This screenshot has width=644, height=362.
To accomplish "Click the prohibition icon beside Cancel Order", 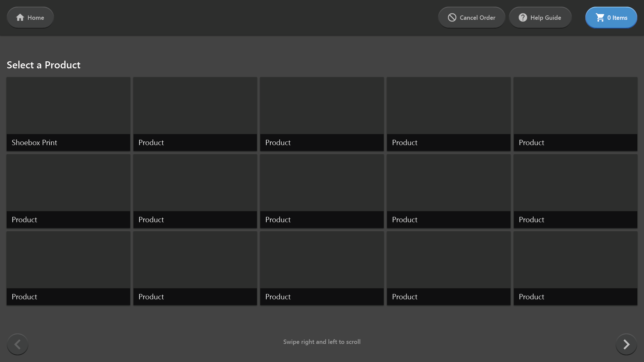I will coord(452,17).
